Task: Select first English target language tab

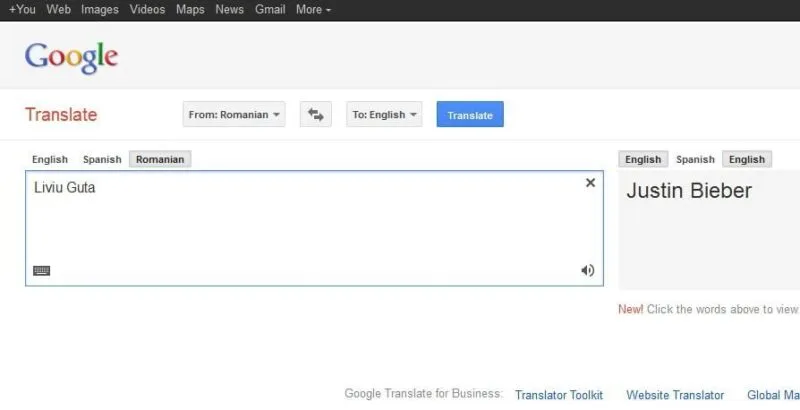Action: [x=643, y=159]
